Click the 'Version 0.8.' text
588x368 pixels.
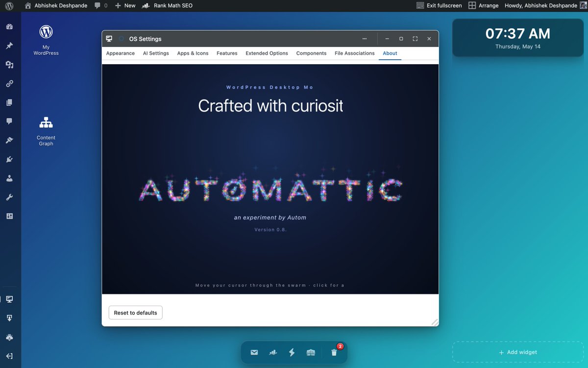pyautogui.click(x=270, y=229)
